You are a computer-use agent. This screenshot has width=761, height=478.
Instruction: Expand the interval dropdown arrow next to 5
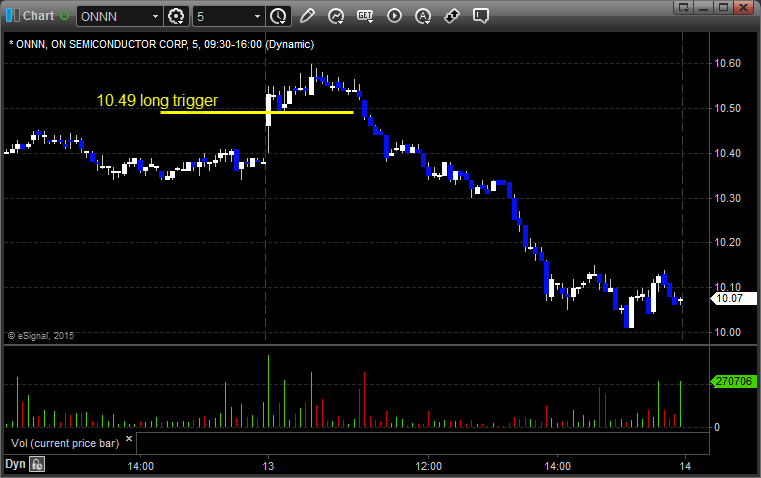click(258, 16)
